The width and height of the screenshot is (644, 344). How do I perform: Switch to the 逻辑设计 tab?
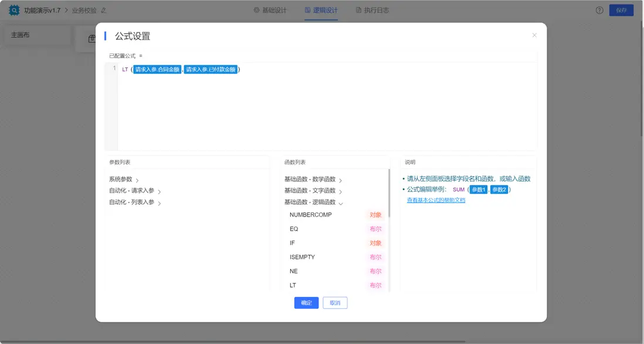(321, 11)
